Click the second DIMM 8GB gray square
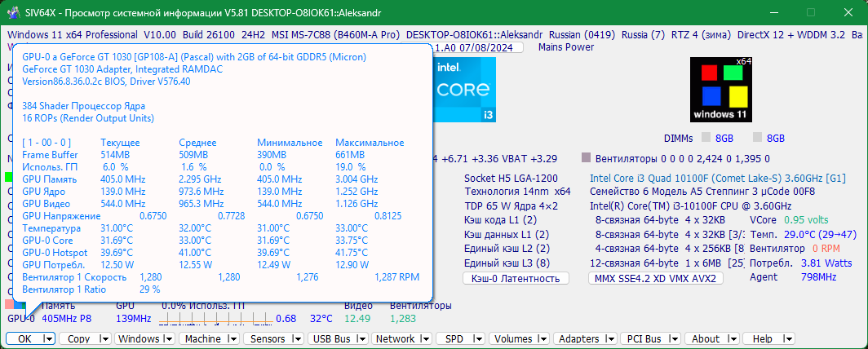This screenshot has height=349, width=868. point(757,138)
